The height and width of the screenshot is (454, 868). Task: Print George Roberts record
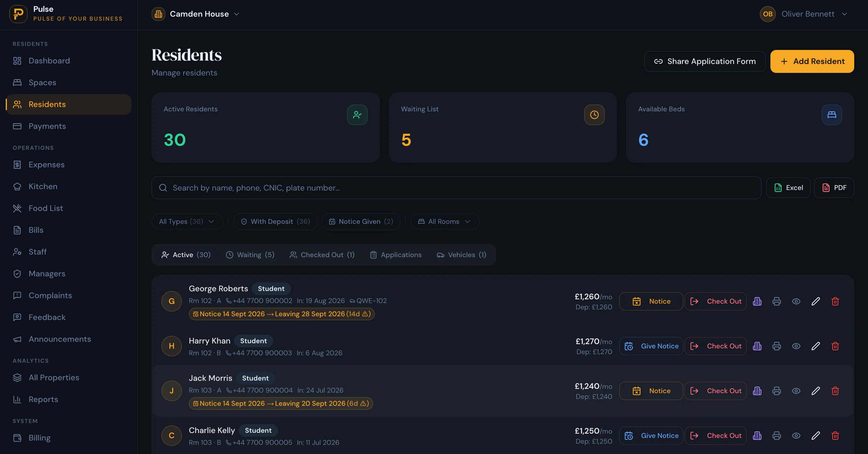(x=776, y=301)
